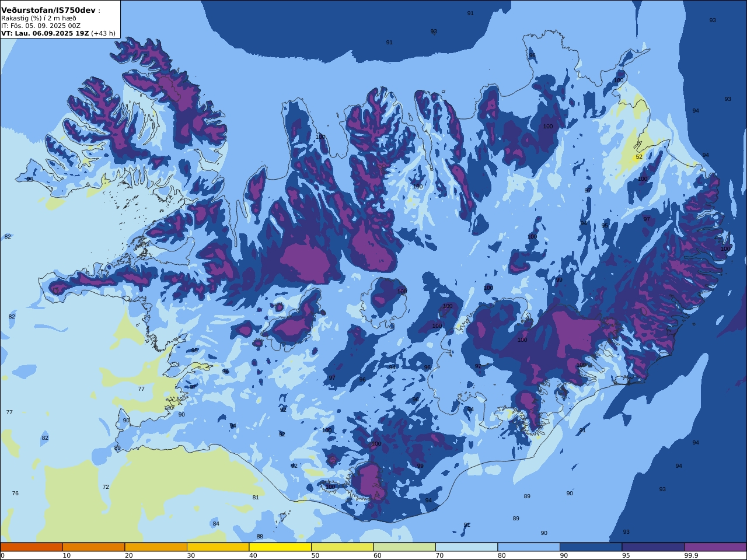The image size is (747, 560).
Task: Click the 99.9 tick label on color scale
Action: [x=692, y=556]
